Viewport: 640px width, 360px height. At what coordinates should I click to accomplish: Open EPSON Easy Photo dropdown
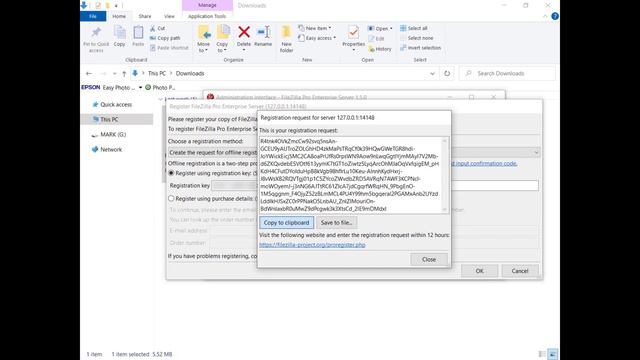pyautogui.click(x=140, y=87)
